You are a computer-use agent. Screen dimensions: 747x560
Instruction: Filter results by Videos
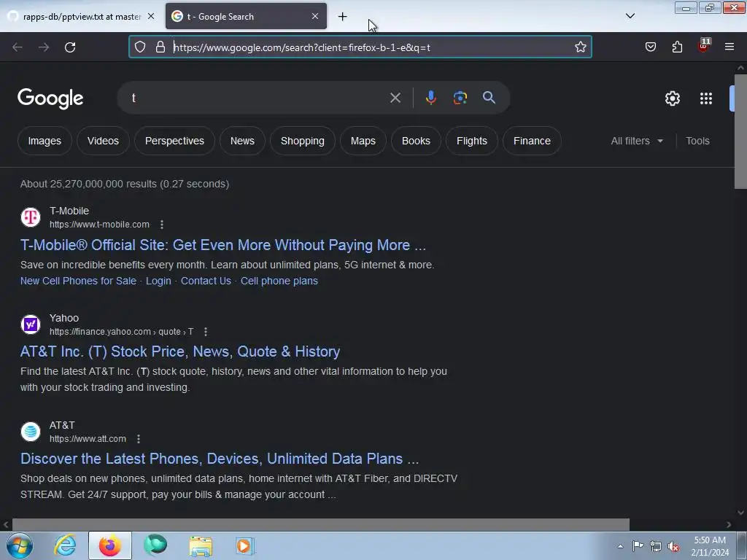click(x=103, y=141)
